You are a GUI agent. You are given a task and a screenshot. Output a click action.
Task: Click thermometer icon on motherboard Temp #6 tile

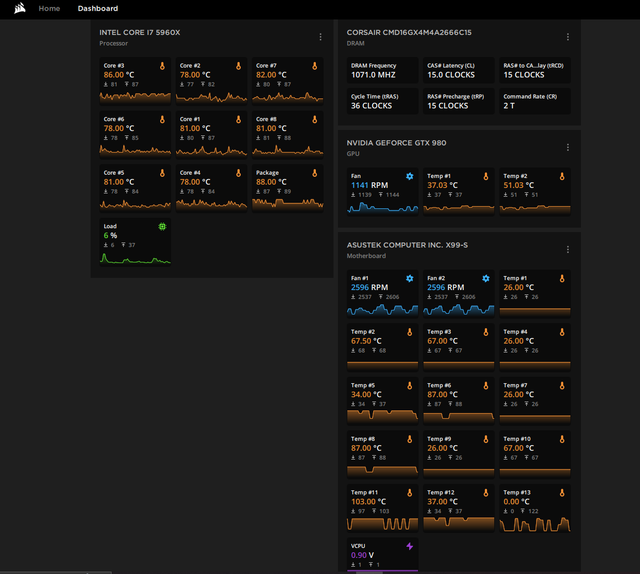[x=486, y=385]
